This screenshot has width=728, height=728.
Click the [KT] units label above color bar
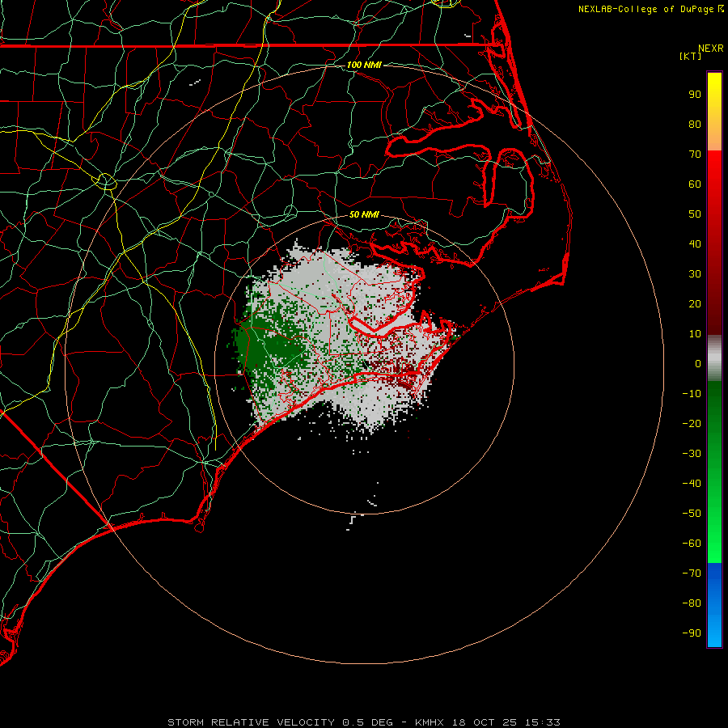(x=691, y=56)
